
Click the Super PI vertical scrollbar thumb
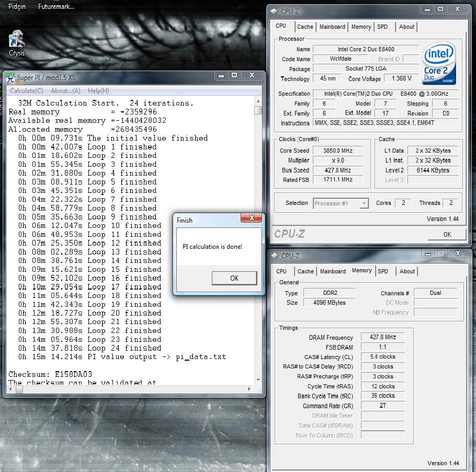click(258, 110)
